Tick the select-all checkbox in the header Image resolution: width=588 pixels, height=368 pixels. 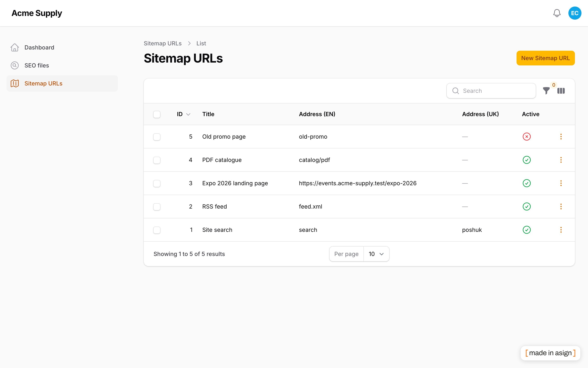[157, 114]
